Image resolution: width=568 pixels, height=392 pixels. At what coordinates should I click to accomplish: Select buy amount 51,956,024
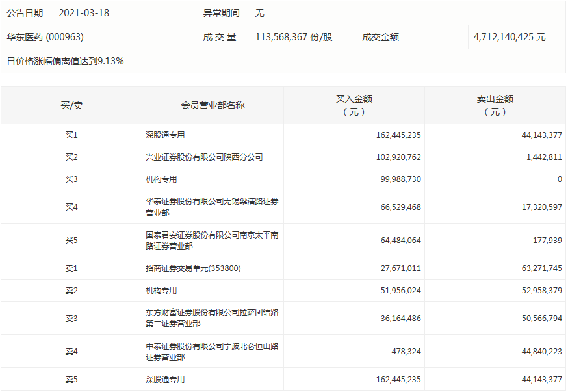400,291
